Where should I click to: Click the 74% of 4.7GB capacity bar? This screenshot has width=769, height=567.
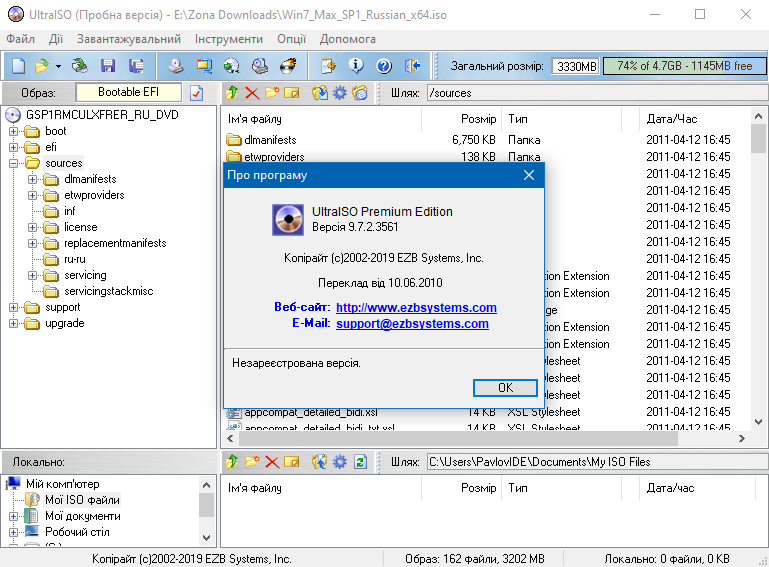point(684,66)
